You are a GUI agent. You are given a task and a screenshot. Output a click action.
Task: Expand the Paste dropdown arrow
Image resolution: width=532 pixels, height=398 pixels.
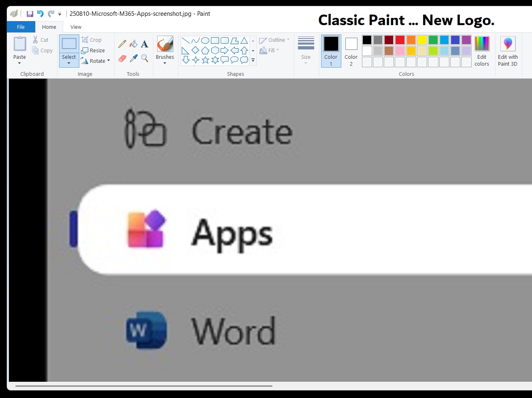click(x=19, y=63)
